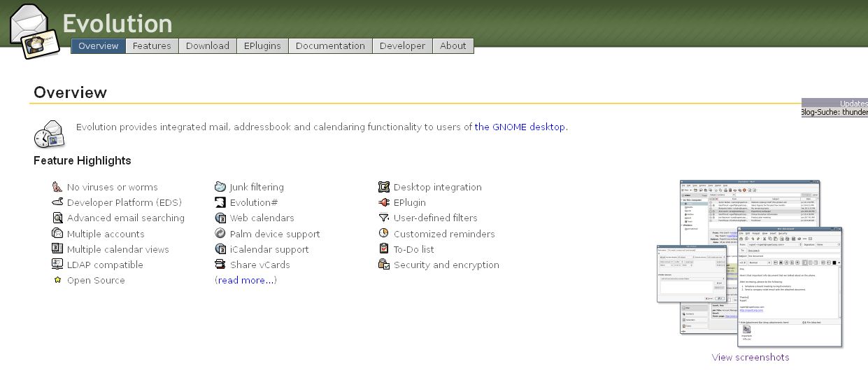Click the Evolution site title
868x385 pixels.
[118, 23]
